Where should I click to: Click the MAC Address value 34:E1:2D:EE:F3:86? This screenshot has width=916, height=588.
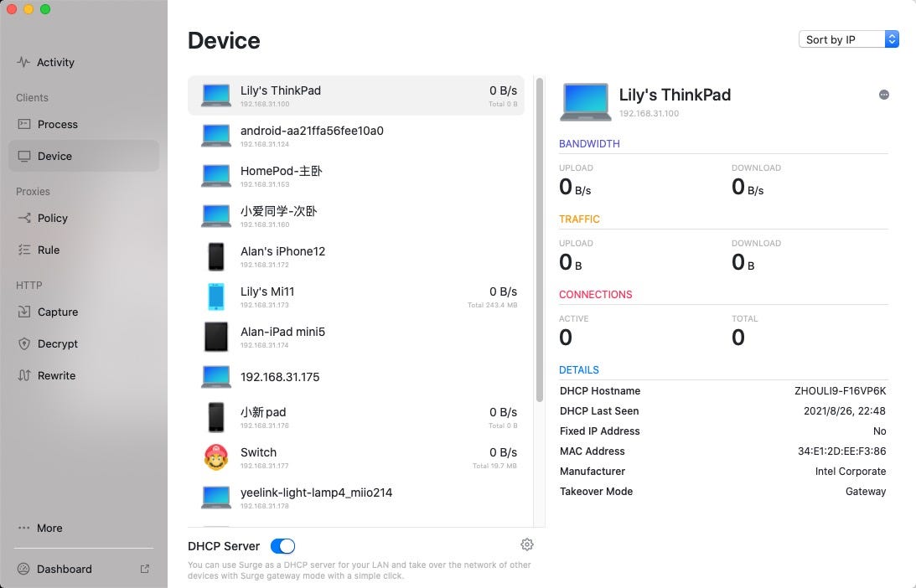(841, 451)
